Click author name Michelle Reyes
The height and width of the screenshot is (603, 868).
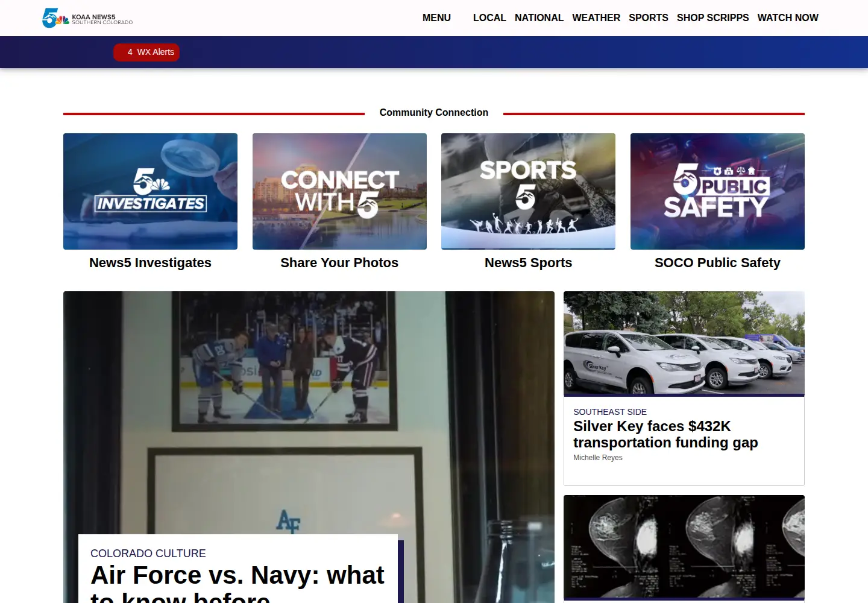[598, 458]
